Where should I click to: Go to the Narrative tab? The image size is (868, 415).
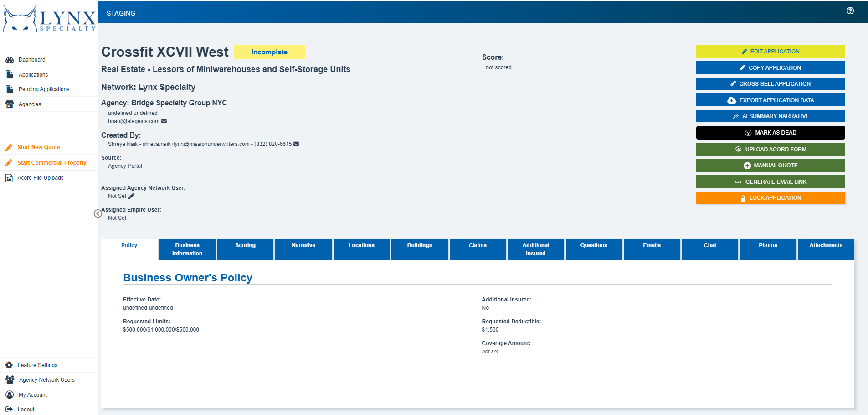pos(303,249)
